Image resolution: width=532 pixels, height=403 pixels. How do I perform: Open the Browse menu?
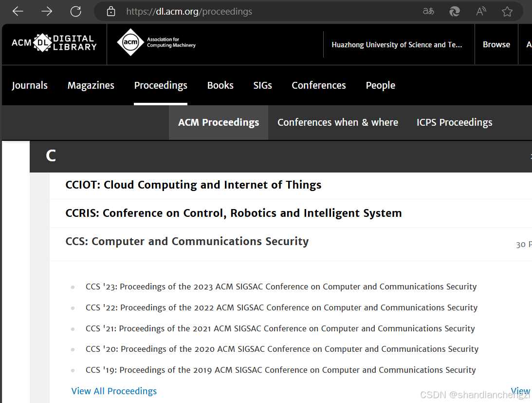(496, 44)
